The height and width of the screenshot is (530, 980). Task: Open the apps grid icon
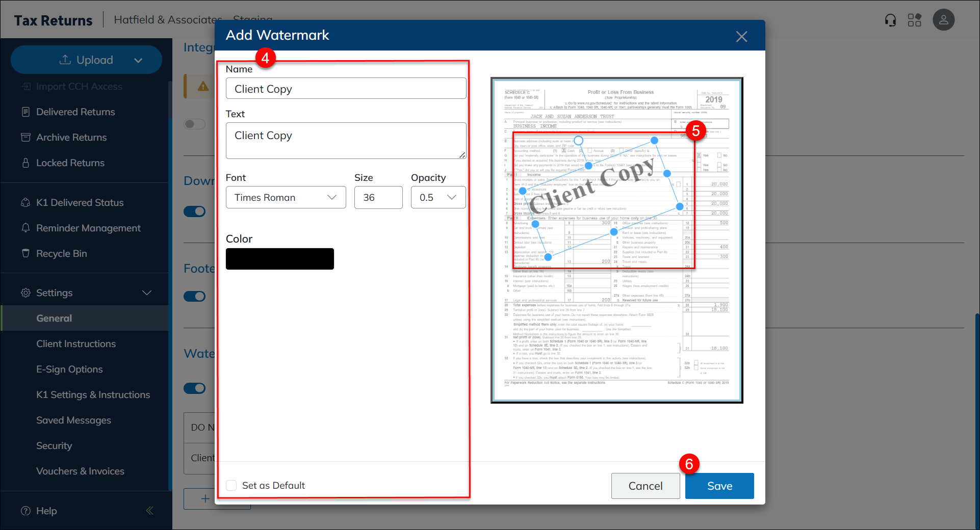(915, 20)
